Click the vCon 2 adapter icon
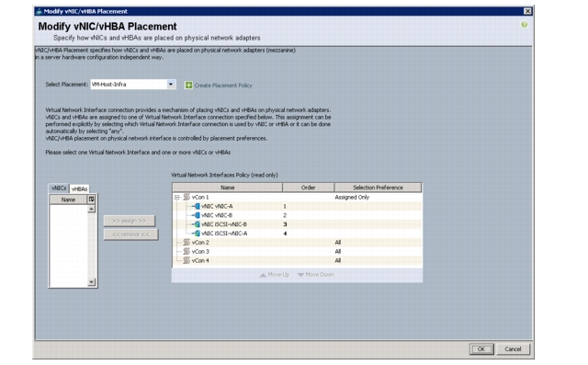Screen dimensions: 588x365 coord(187,242)
